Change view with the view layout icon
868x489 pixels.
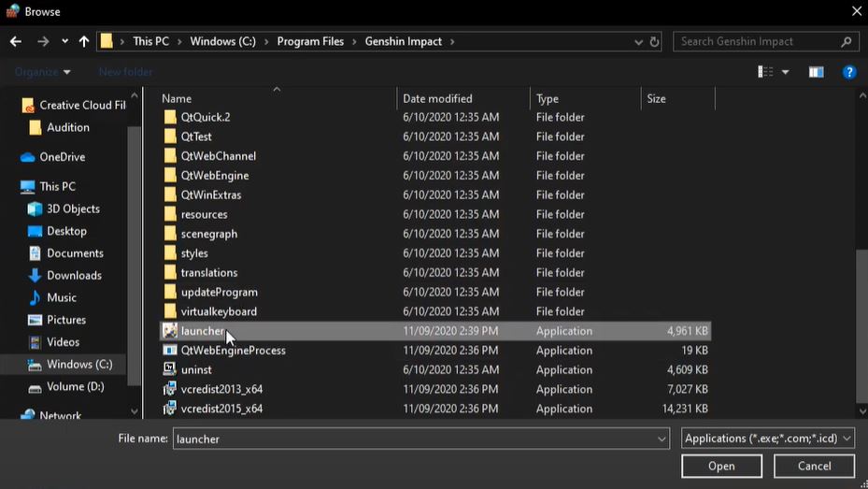(x=765, y=72)
